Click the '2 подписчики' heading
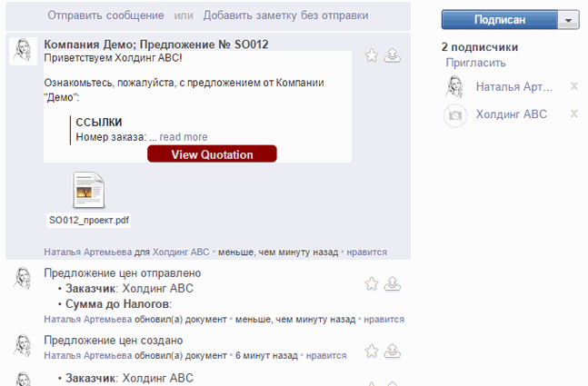 tap(480, 47)
